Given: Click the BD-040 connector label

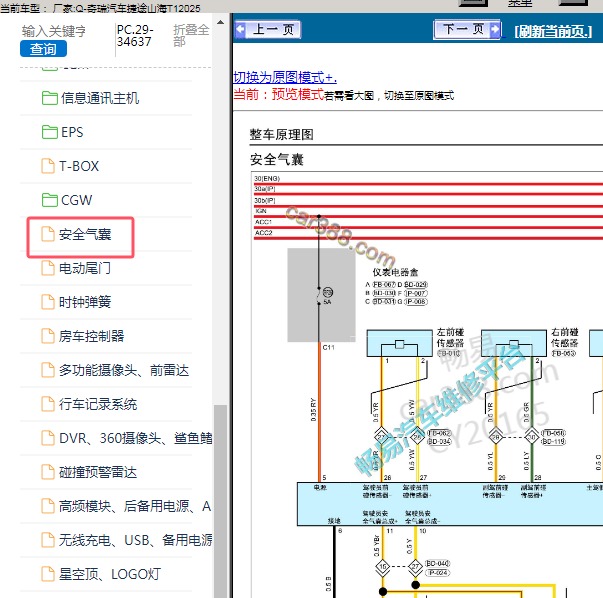Looking at the screenshot, I should pyautogui.click(x=437, y=564).
